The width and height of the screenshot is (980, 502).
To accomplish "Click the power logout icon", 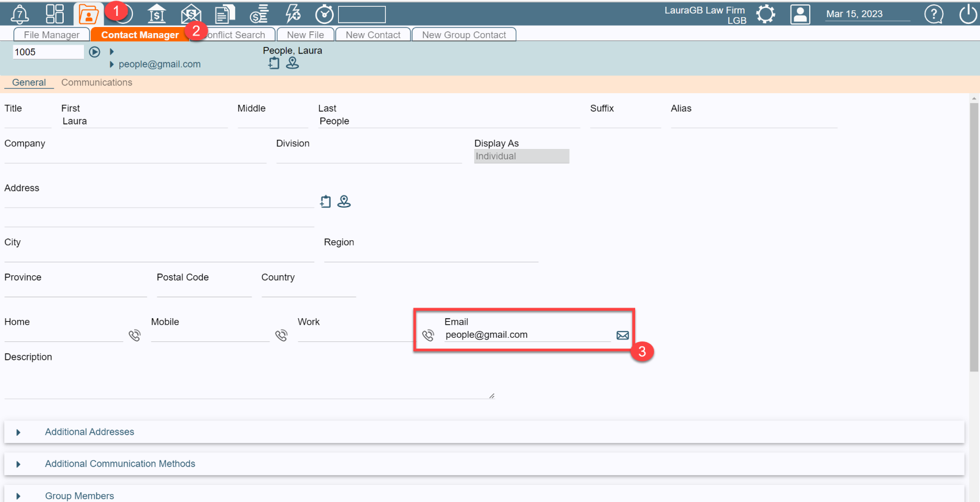I will (968, 13).
